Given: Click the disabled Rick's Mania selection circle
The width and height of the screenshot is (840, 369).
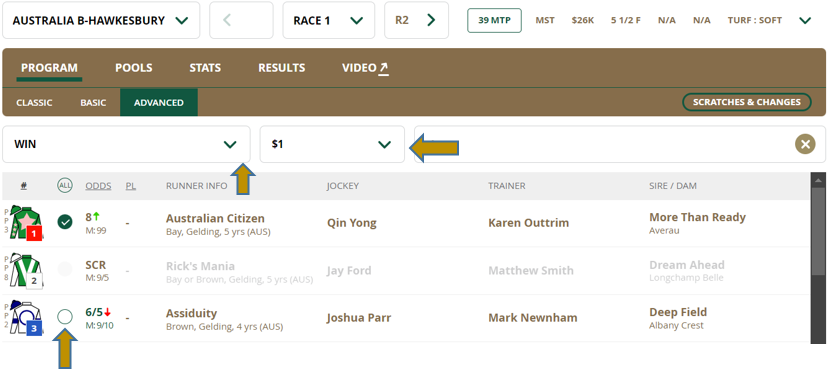Looking at the screenshot, I should click(65, 269).
